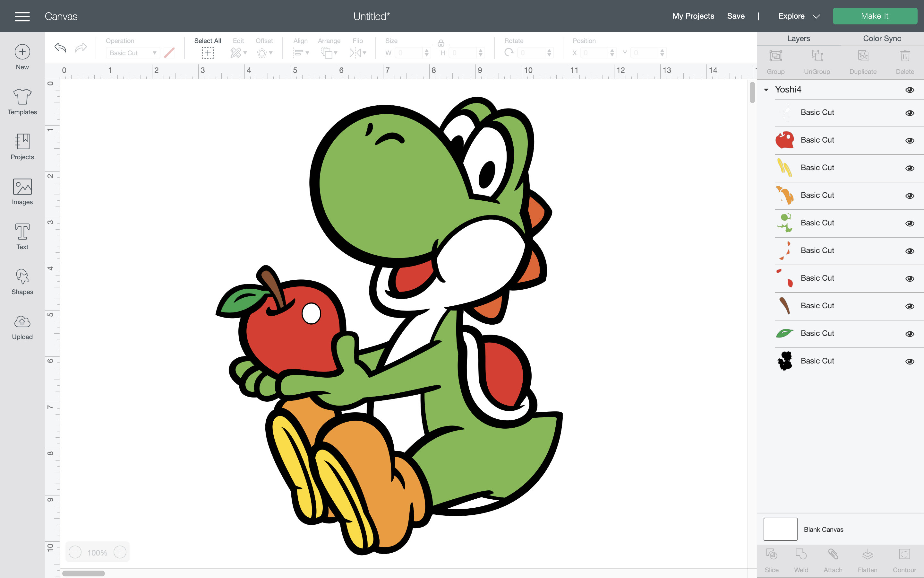Open My Projects
924x578 pixels.
click(693, 16)
